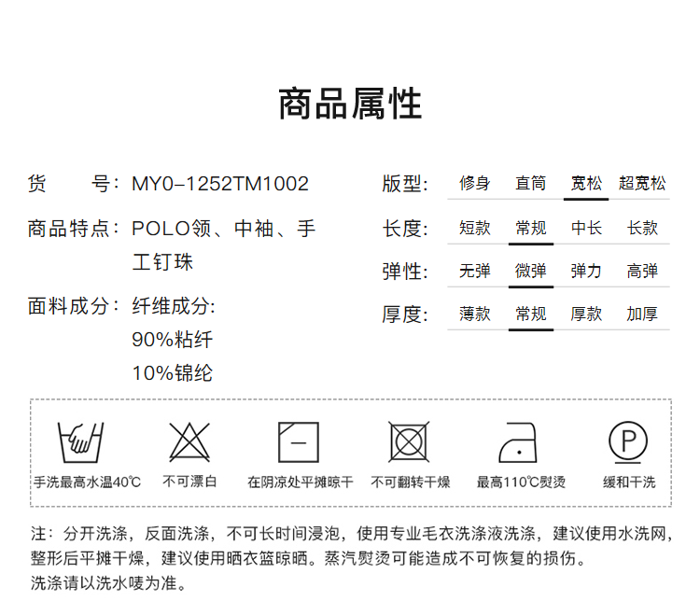Choose 加厚 thickness option

(642, 314)
